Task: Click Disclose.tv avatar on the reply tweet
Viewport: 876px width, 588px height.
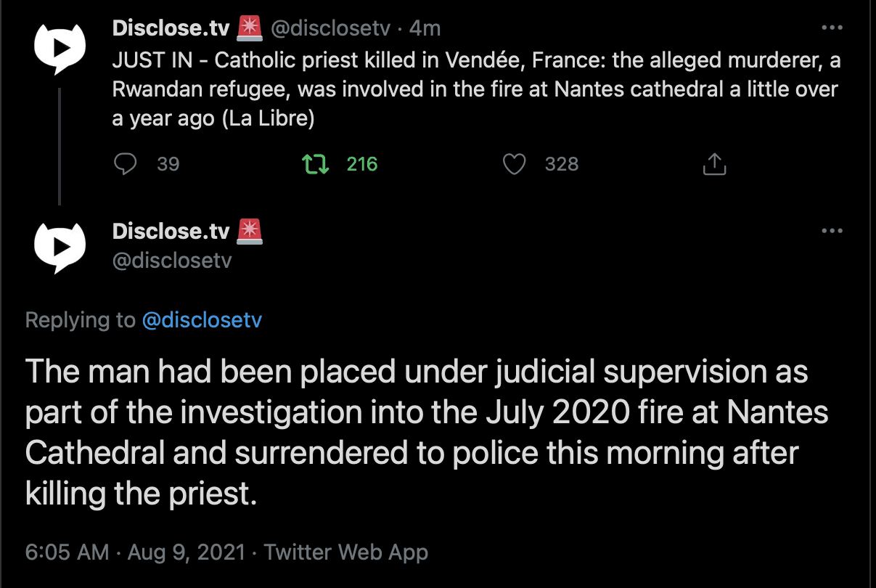Action: (x=61, y=247)
